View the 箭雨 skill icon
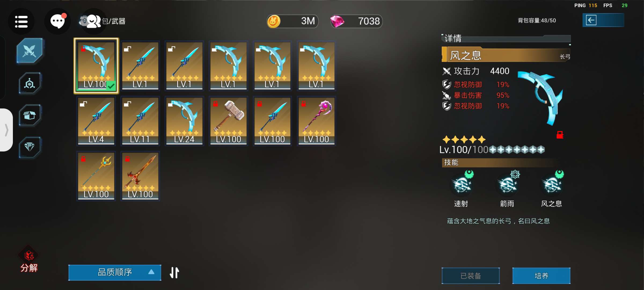644x290 pixels. [x=507, y=184]
